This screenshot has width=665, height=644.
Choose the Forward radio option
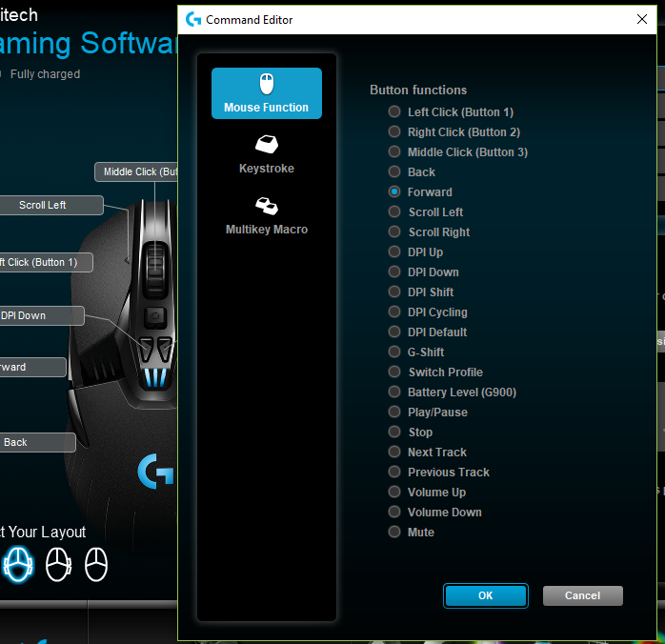[394, 191]
